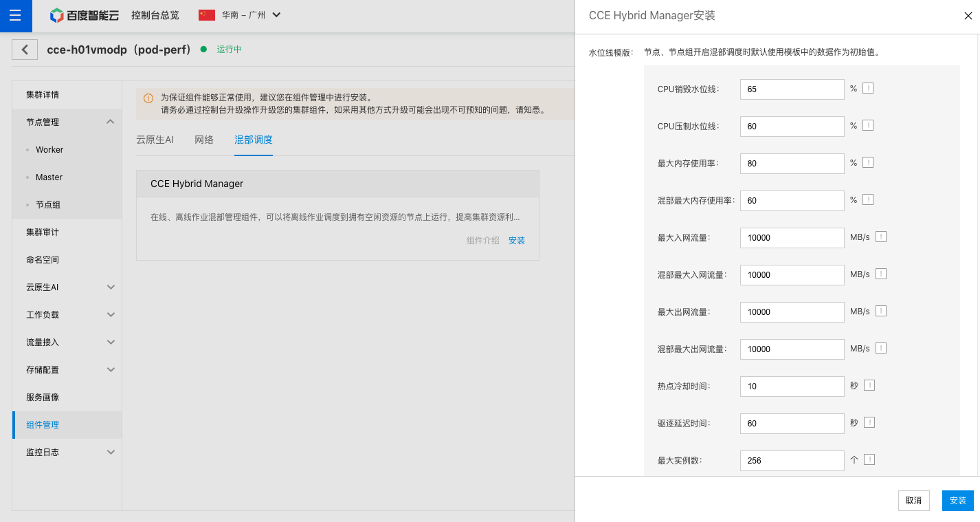Show info for 混部最大出网流量
Image resolution: width=980 pixels, height=522 pixels.
click(x=881, y=348)
